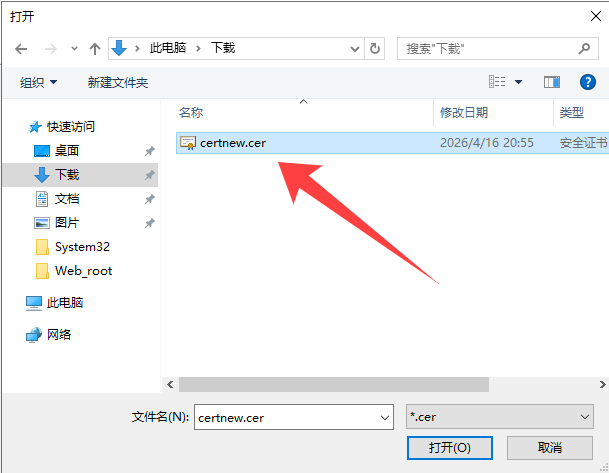This screenshot has width=609, height=473.
Task: Open the *.cer file type dropdown
Action: tap(499, 417)
